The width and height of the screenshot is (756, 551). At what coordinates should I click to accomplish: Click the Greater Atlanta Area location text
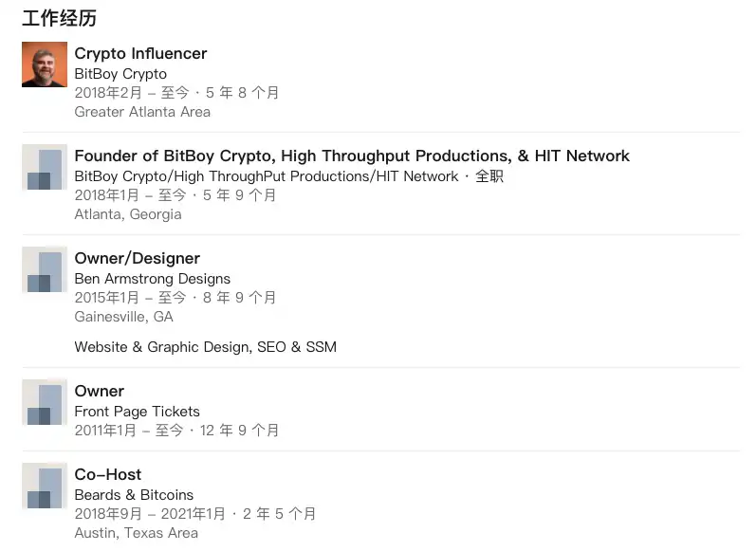pyautogui.click(x=142, y=112)
